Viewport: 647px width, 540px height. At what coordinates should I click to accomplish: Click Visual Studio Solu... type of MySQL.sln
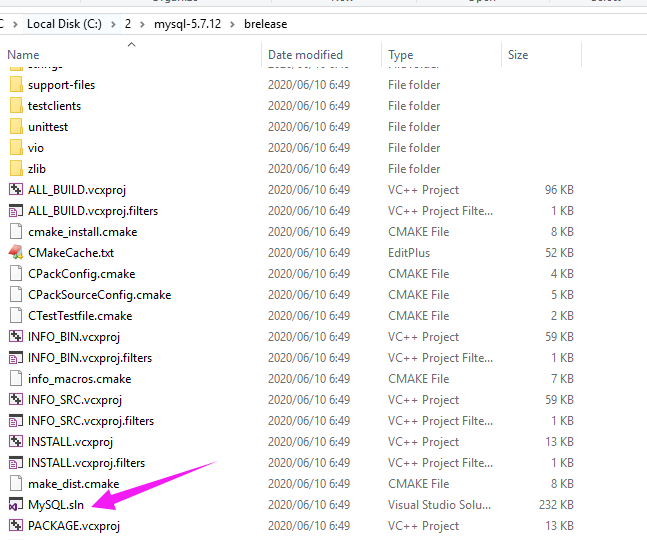pos(439,505)
